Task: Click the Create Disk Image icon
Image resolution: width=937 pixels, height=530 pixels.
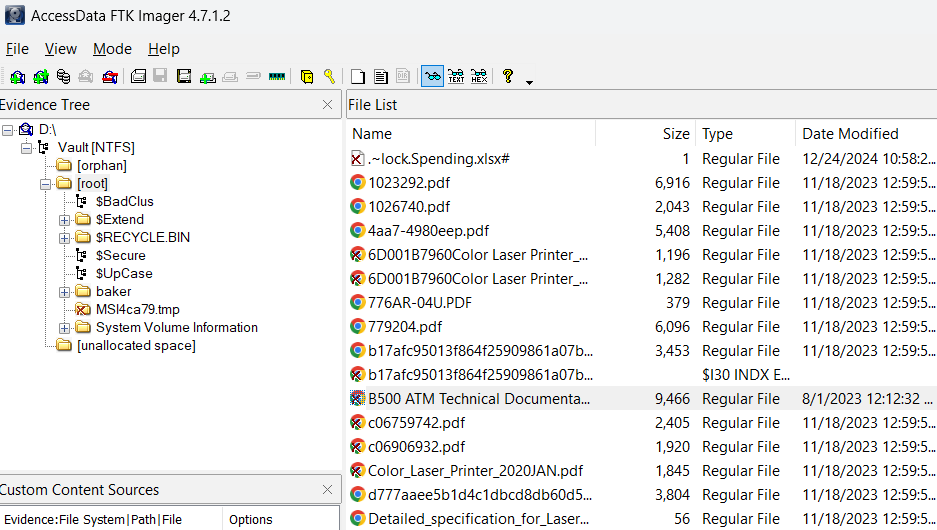Action: [x=138, y=76]
